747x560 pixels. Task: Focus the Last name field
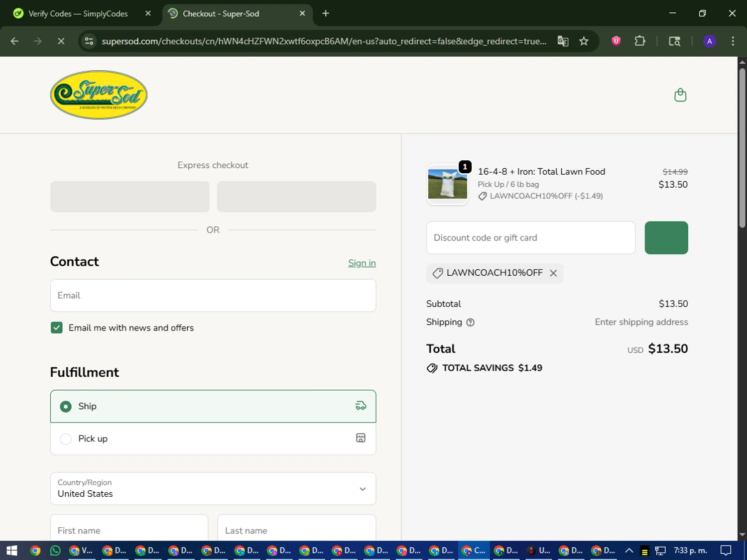coord(297,529)
